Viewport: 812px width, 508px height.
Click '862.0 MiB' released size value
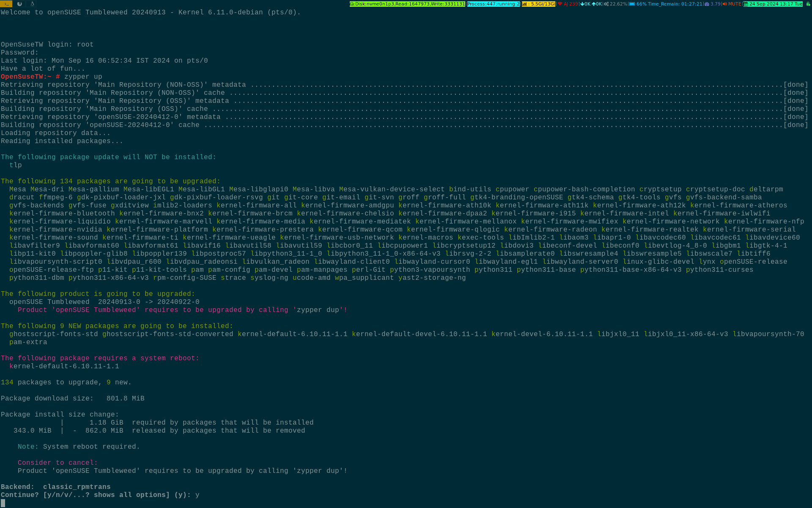click(104, 431)
